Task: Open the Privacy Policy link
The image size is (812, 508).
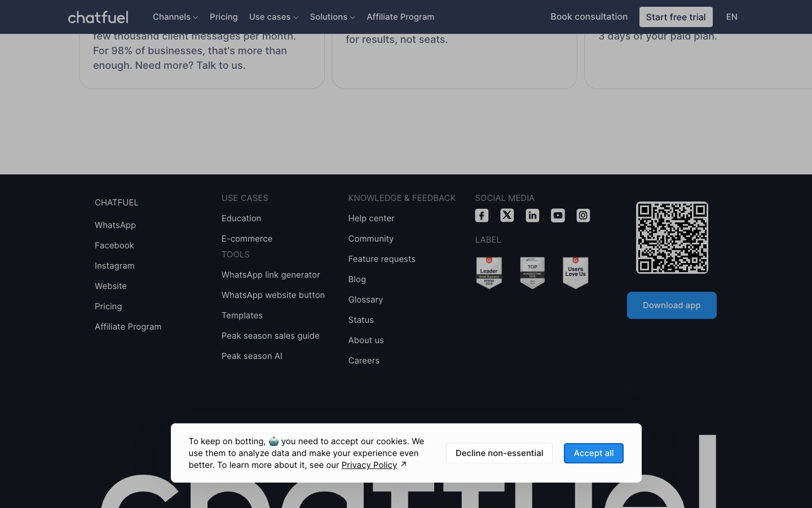Action: [x=369, y=465]
